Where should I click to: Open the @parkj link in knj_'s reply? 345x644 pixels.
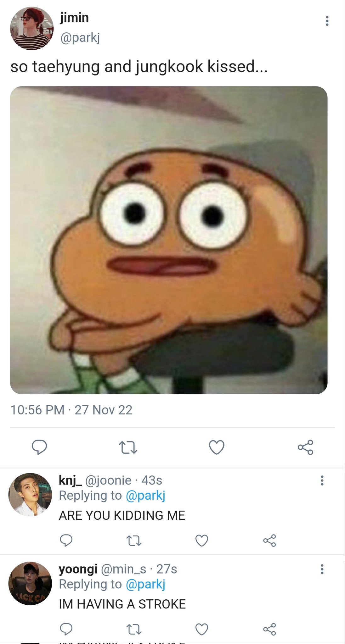145,496
